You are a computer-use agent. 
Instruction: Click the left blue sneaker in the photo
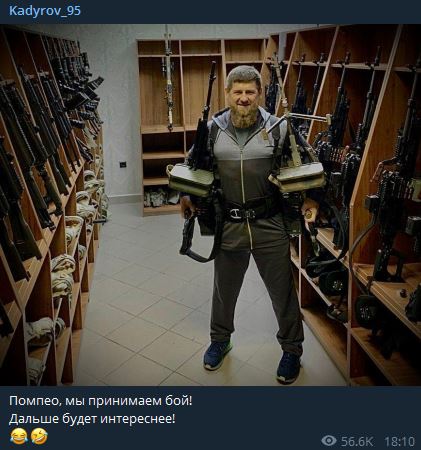coord(218,355)
